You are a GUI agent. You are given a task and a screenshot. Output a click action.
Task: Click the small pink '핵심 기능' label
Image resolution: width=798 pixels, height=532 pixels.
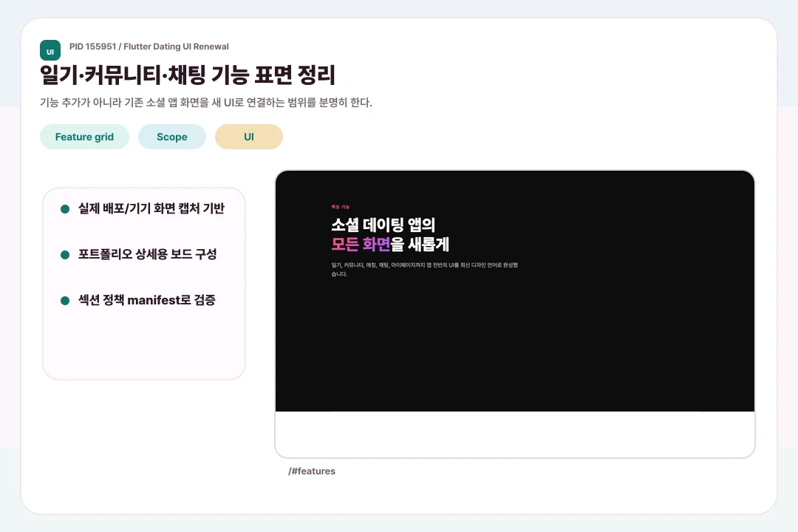(341, 207)
